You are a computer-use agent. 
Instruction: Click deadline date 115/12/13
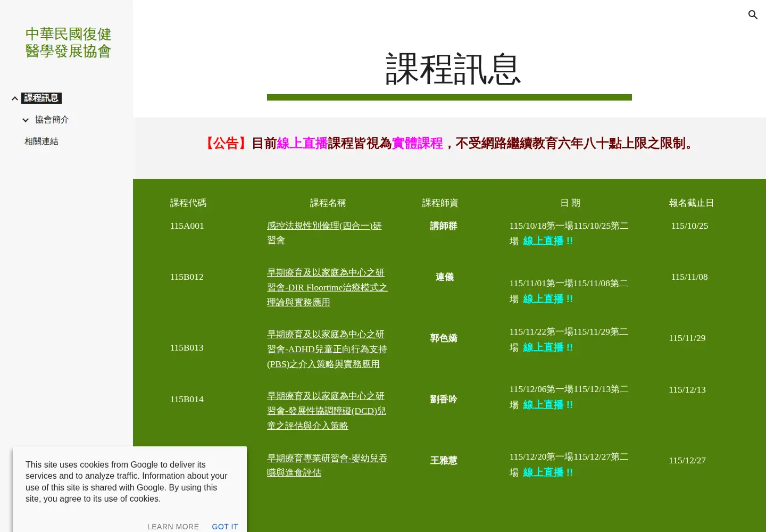tap(687, 389)
